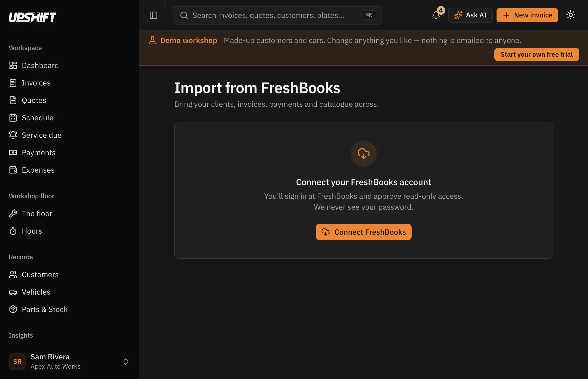This screenshot has height=379, width=588.
Task: Click the Upshift logo
Action: 32,17
